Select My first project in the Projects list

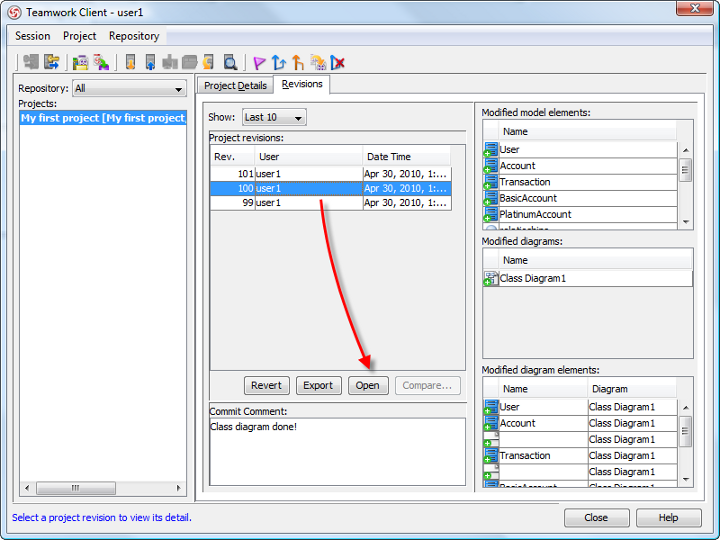point(103,118)
